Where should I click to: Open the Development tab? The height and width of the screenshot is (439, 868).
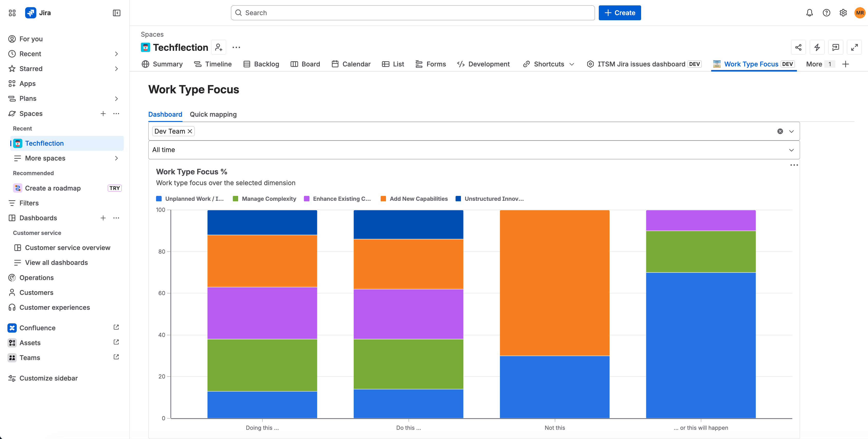pyautogui.click(x=483, y=64)
